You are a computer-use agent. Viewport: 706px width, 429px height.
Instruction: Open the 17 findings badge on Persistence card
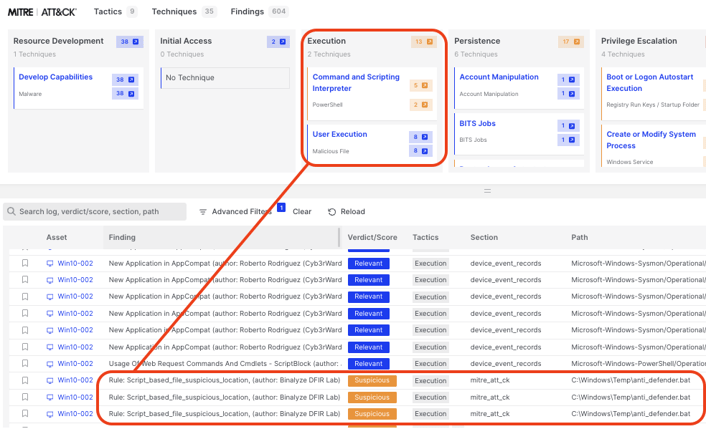click(570, 41)
